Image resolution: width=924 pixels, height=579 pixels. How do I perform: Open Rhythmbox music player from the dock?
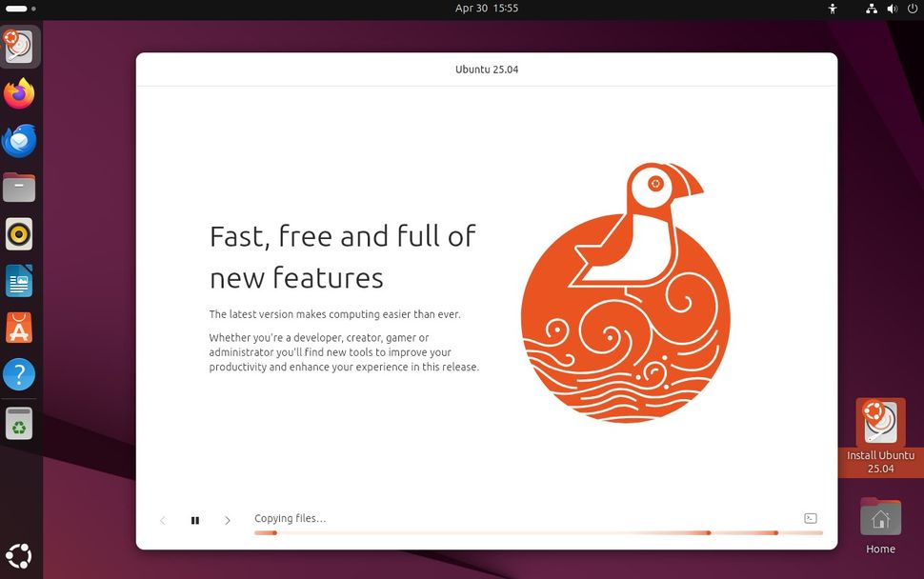(x=19, y=233)
